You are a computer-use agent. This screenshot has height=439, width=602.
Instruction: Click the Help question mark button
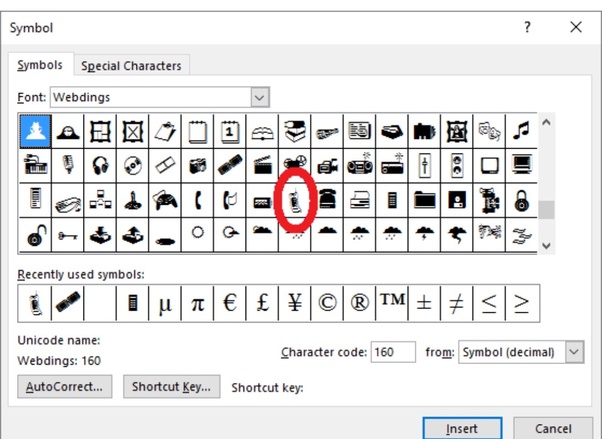[x=527, y=27]
